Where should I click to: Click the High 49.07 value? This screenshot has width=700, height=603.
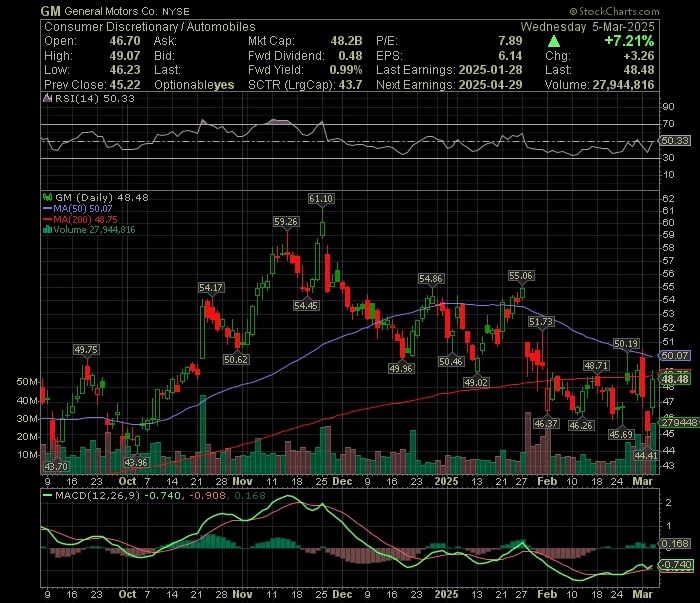(125, 56)
